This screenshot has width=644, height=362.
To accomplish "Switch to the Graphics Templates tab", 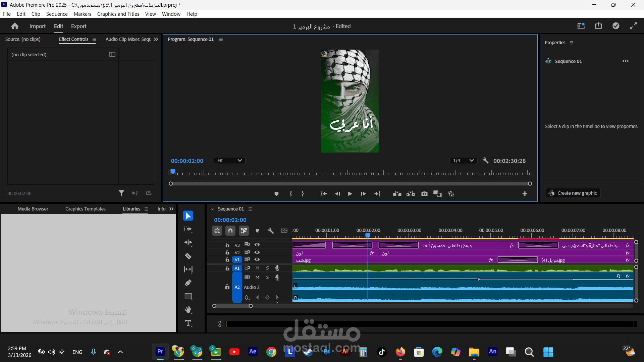I will [85, 208].
